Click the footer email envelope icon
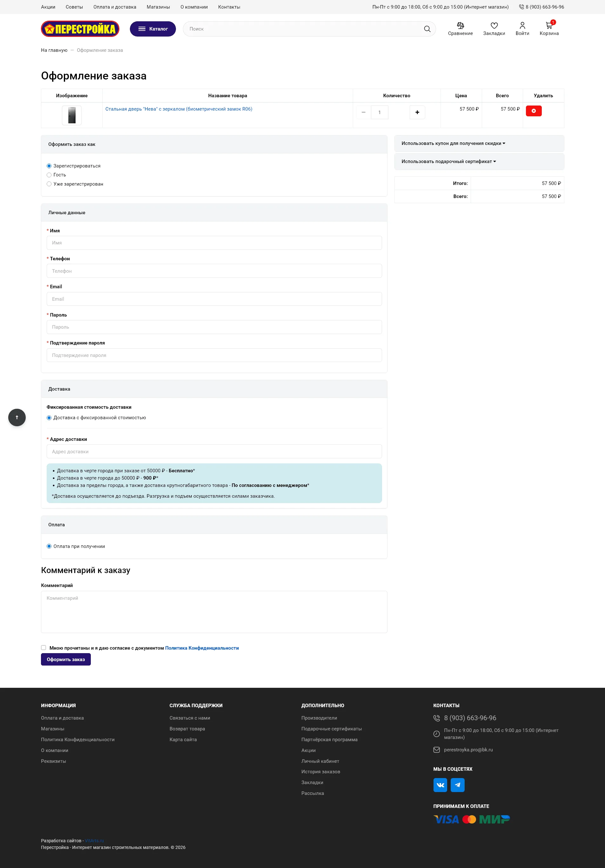The height and width of the screenshot is (868, 605). [x=437, y=750]
